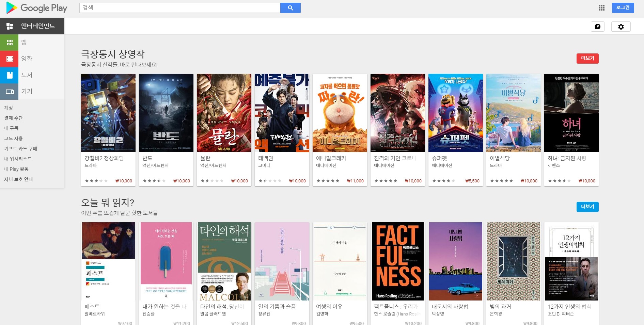This screenshot has width=644, height=325.
Task: Click the 태백권 title text
Action: coord(266,158)
